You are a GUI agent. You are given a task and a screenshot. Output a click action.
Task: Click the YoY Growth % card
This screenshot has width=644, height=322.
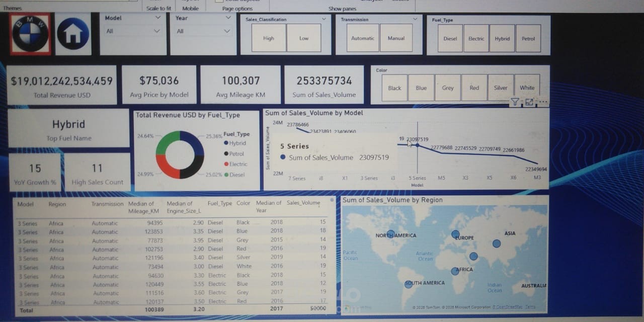tap(35, 173)
